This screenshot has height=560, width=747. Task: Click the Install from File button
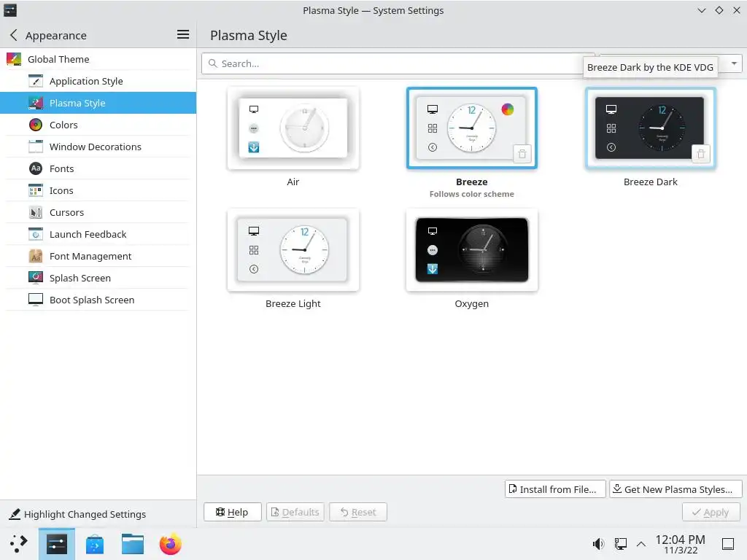click(555, 489)
